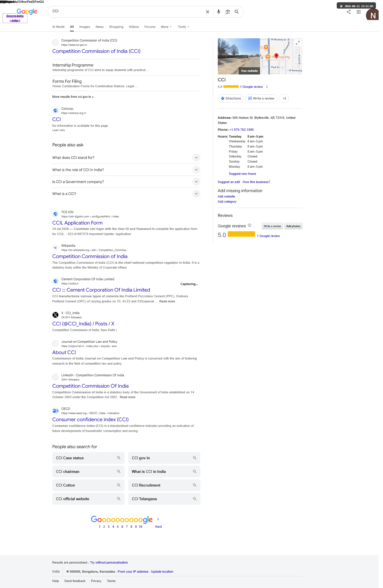The image size is (383, 588).
Task: Open the Tools dropdown in search bar
Action: [x=183, y=27]
